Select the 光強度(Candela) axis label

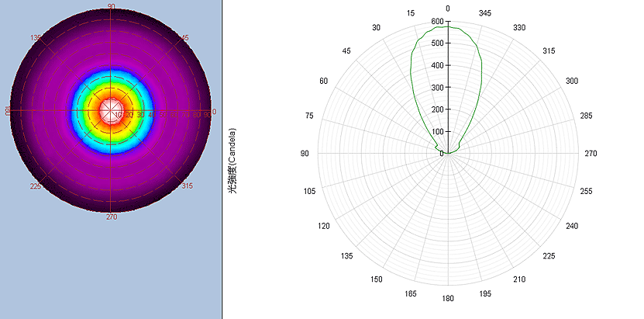(233, 158)
